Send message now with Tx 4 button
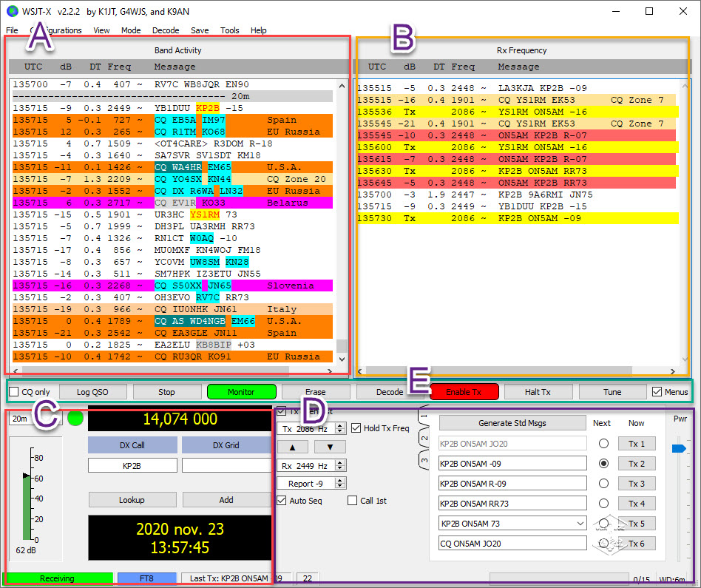Image resolution: width=701 pixels, height=588 pixels. point(637,504)
